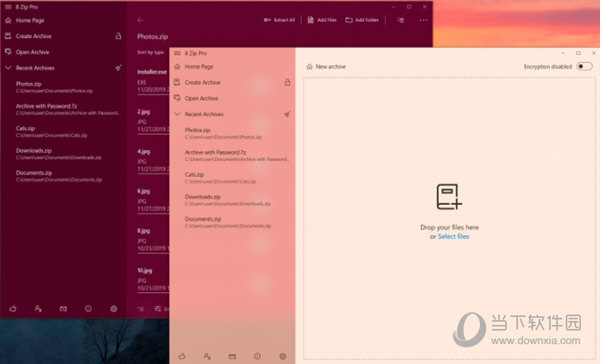Select 10.jpg in Photos.zip list
The width and height of the screenshot is (600, 364).
pyautogui.click(x=153, y=280)
